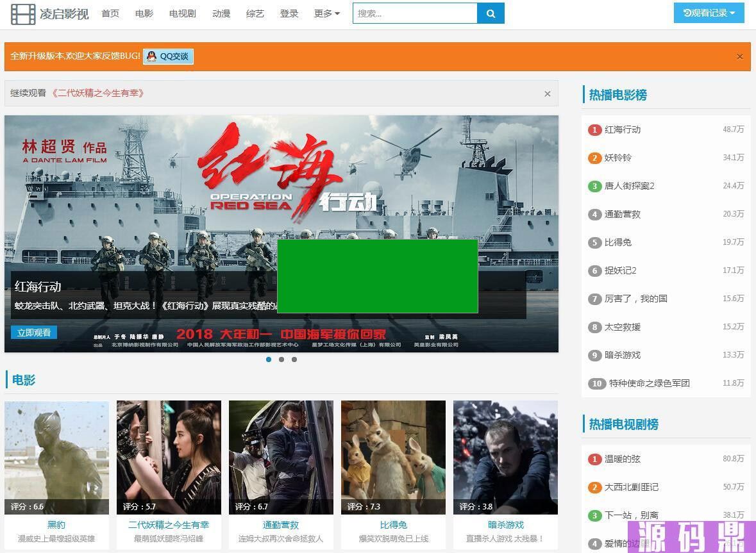This screenshot has height=553, width=756.
Task: Click 黑豹 subtitle 漫威史上最强超级英雄
Action: (56, 538)
